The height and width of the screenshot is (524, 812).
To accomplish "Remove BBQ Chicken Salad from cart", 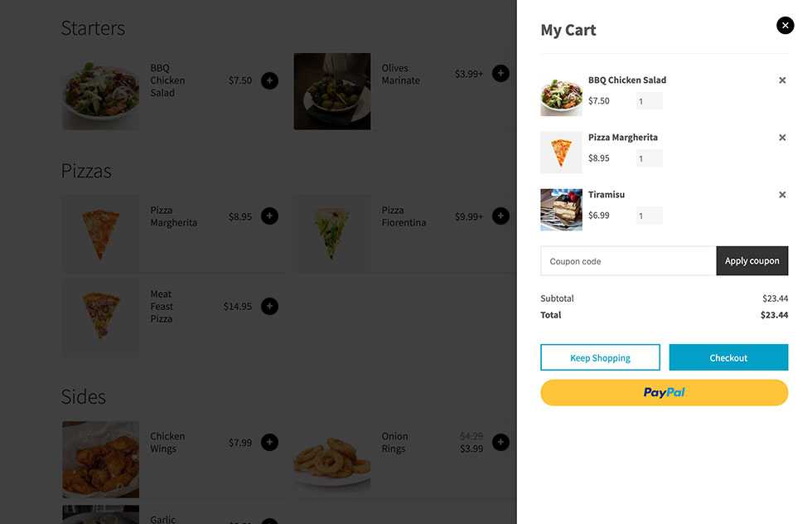I will pos(782,80).
